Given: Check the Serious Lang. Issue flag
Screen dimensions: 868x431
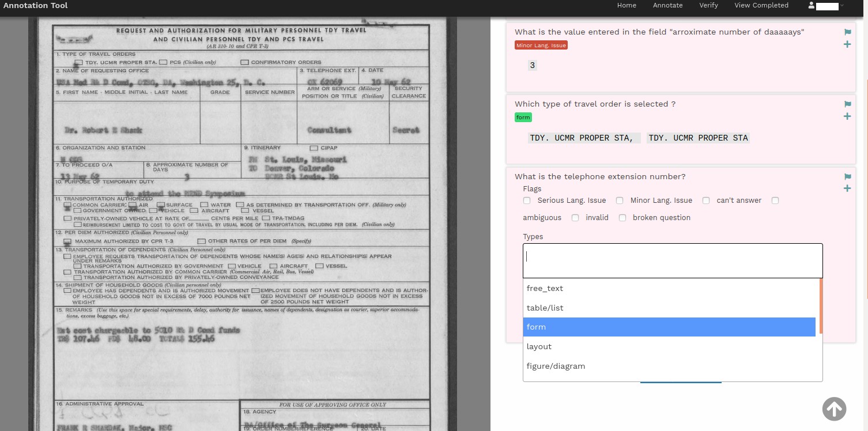Looking at the screenshot, I should tap(527, 201).
